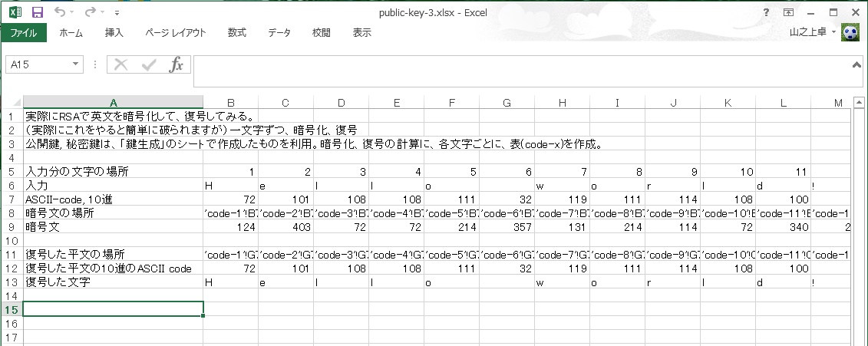Click the Save icon in quick access toolbar
Screen dimensions: 868x346
pos(38,13)
